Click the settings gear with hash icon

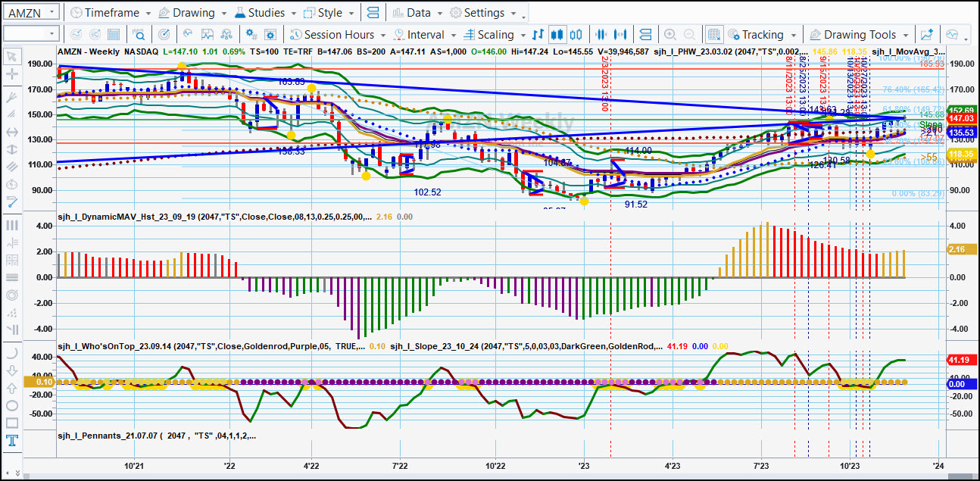(x=251, y=34)
